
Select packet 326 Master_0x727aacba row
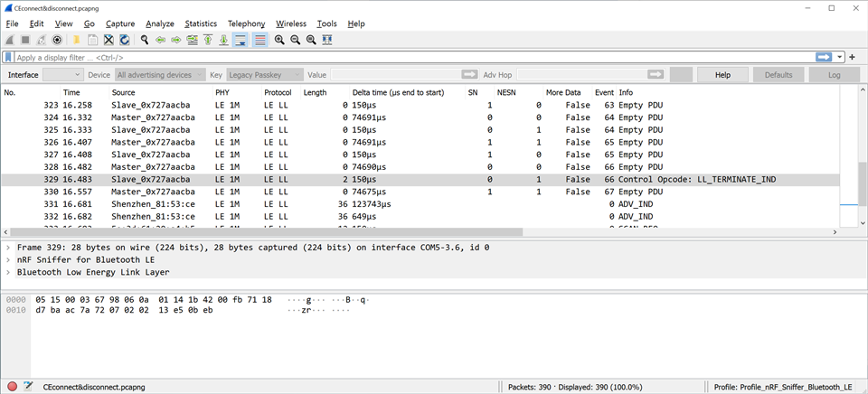coord(420,142)
